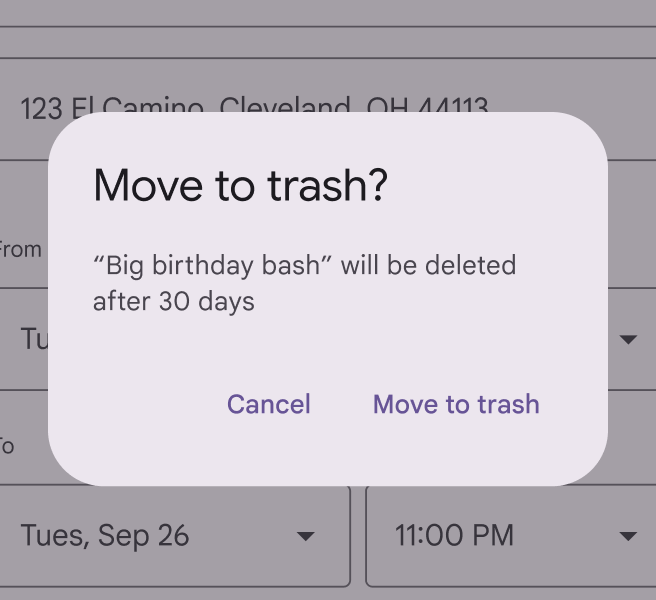Click the To label behind the dialog
This screenshot has width=656, height=600.
click(8, 446)
